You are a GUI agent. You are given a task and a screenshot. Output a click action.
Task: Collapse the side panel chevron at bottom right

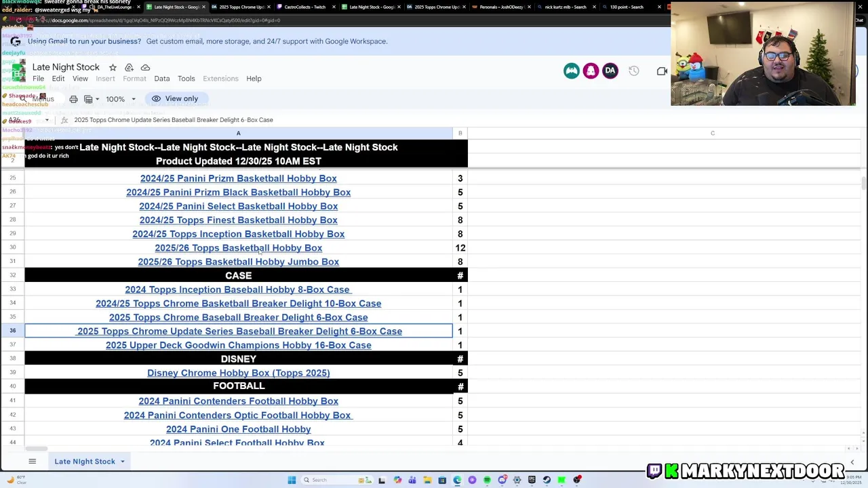click(852, 462)
